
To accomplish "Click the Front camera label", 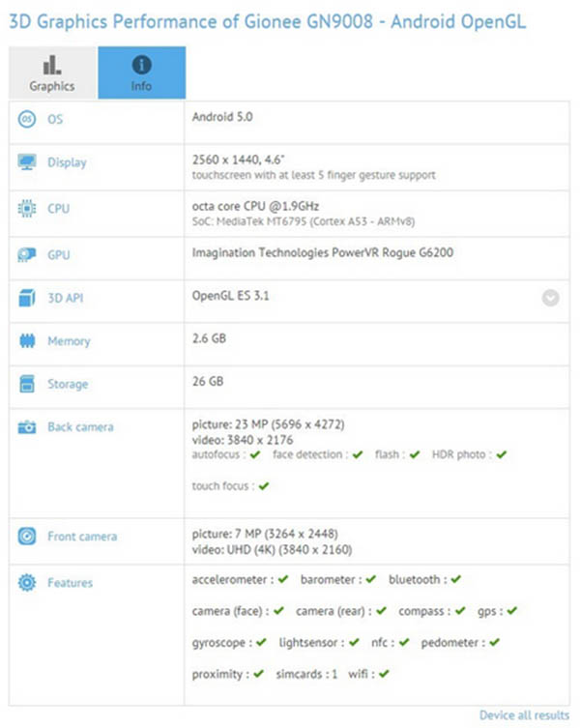I will pyautogui.click(x=82, y=537).
